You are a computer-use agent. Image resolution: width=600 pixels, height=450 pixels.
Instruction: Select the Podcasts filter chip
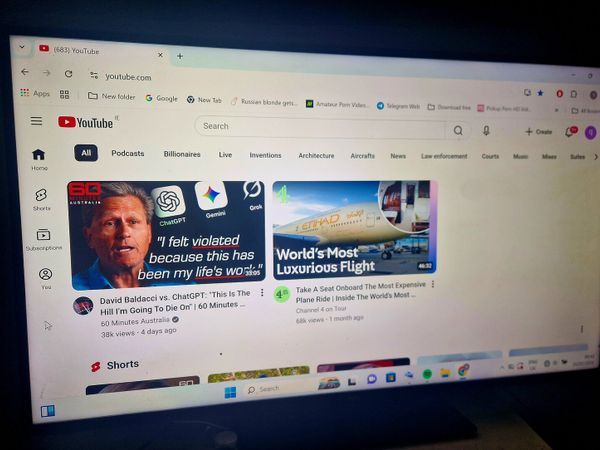coord(127,154)
